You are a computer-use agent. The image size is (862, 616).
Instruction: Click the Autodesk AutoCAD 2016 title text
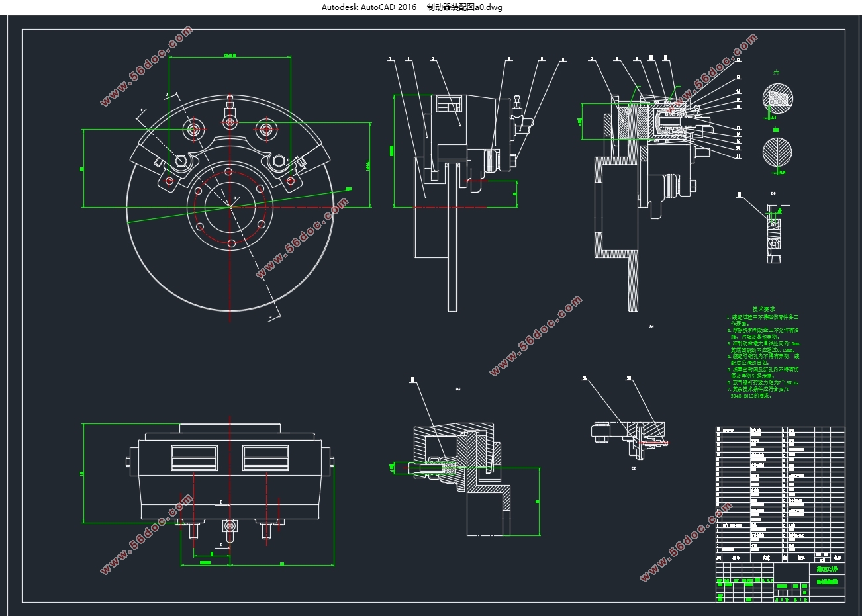pos(369,7)
